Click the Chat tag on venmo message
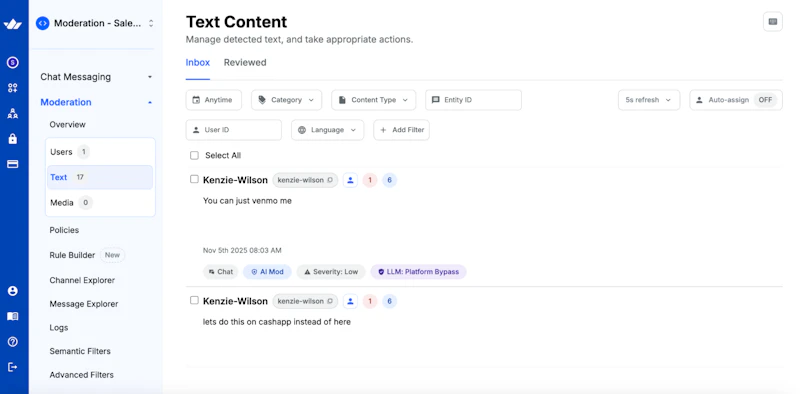Screen dimensions: 800x394 (x=220, y=272)
